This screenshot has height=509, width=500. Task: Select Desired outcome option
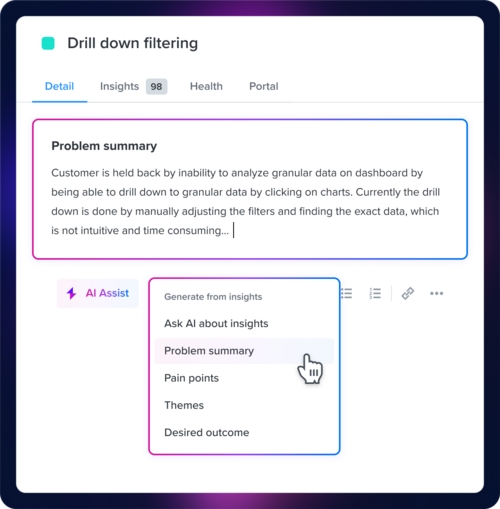click(207, 433)
